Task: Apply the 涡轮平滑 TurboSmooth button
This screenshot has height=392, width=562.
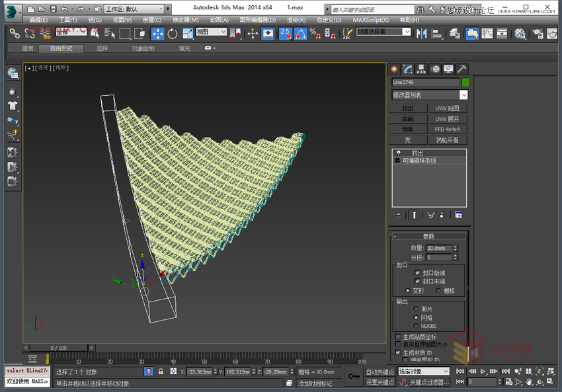Action: pos(448,139)
